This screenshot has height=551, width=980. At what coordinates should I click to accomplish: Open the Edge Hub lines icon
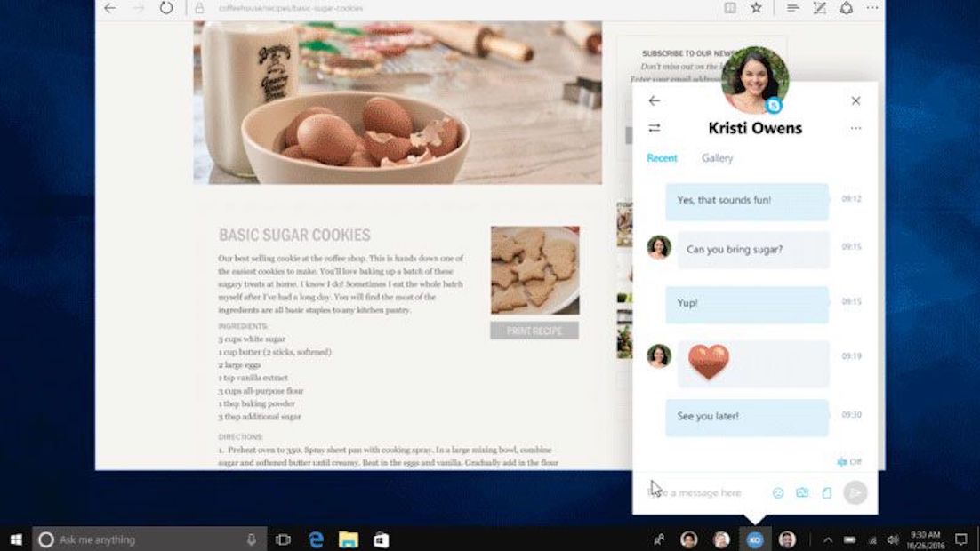(x=793, y=8)
